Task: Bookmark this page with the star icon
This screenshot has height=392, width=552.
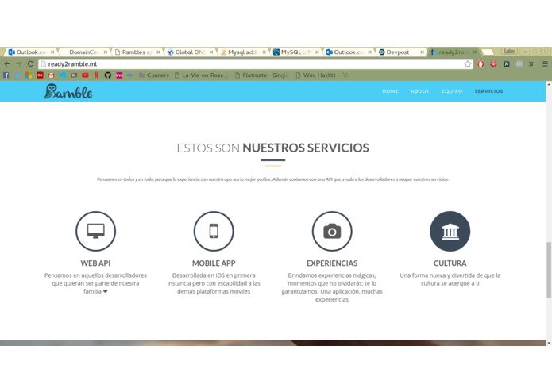Action: [468, 63]
